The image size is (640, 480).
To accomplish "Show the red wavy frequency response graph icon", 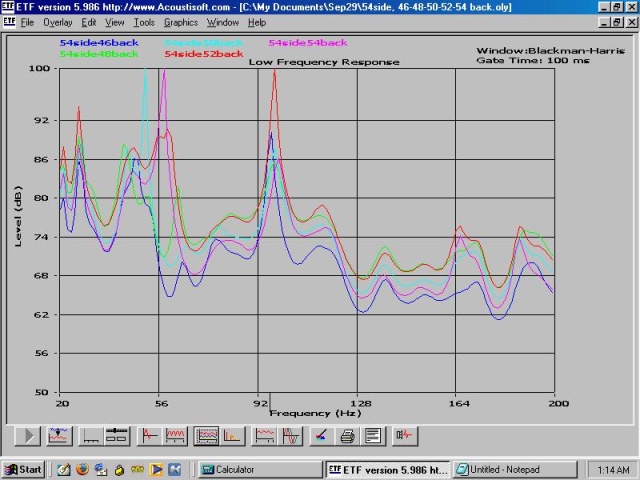I will pyautogui.click(x=175, y=436).
